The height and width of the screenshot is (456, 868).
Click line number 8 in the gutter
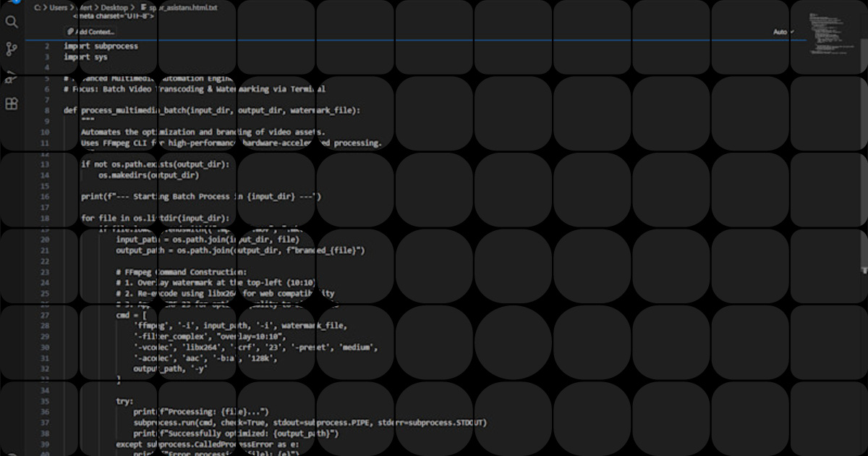coord(46,111)
